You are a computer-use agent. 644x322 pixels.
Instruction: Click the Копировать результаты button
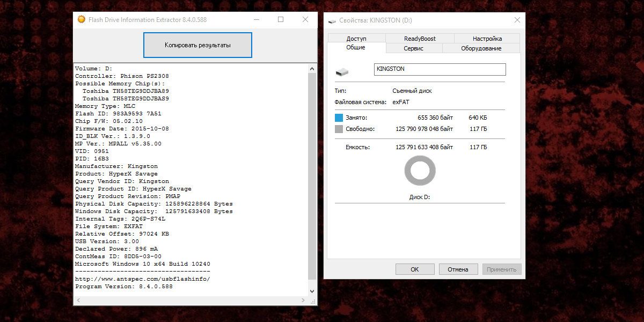click(197, 45)
